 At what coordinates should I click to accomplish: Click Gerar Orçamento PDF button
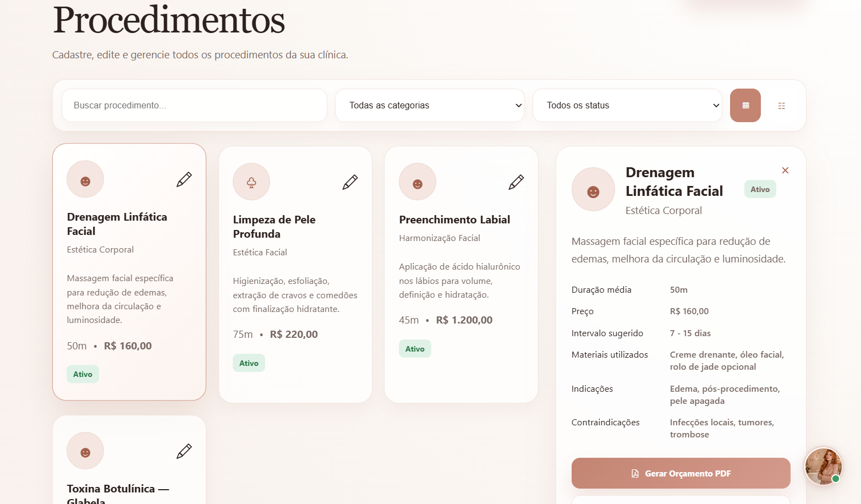(x=681, y=473)
